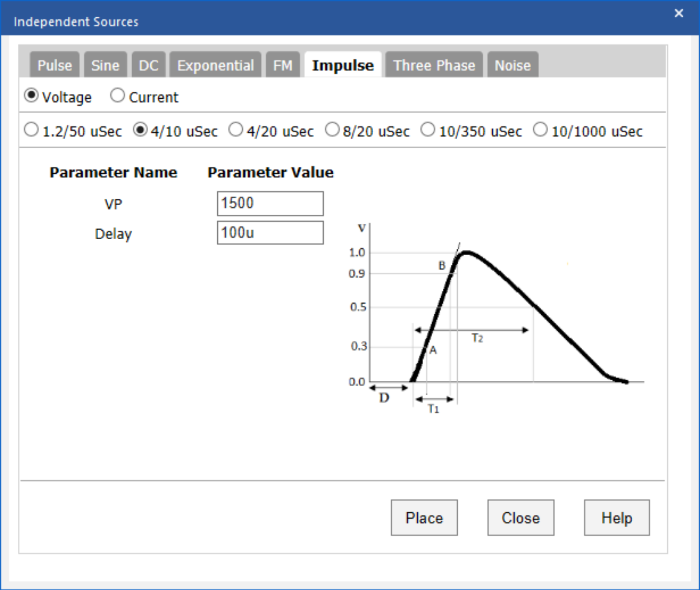Open the Sine source tab
Image resolution: width=700 pixels, height=590 pixels.
point(105,65)
